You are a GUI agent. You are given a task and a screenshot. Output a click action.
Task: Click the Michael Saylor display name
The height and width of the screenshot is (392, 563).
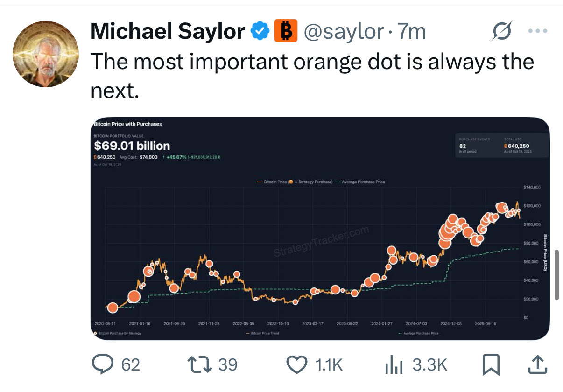[x=168, y=32]
